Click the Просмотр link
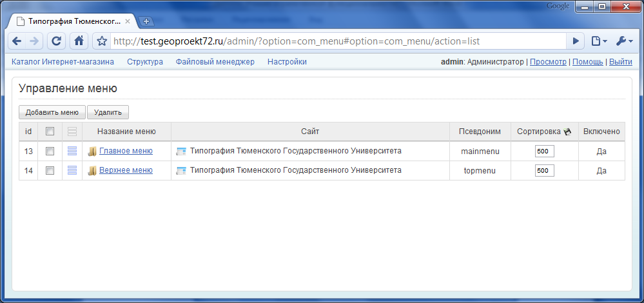The height and width of the screenshot is (303, 644). 548,62
